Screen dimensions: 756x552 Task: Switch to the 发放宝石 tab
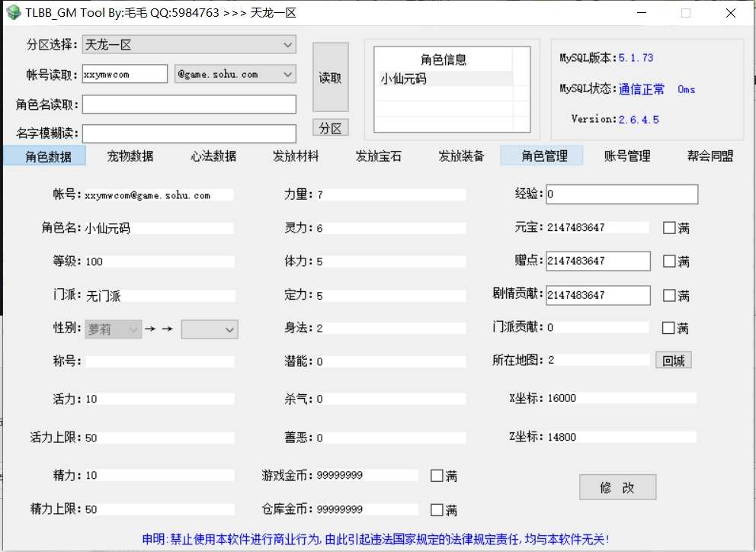tap(379, 156)
